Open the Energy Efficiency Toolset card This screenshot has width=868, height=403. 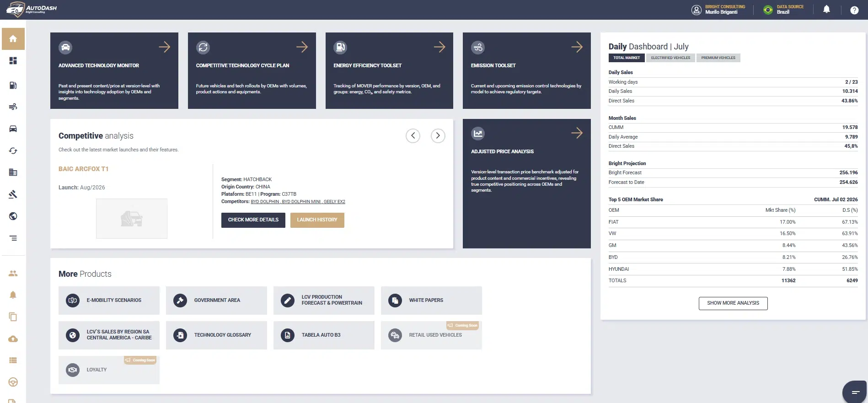389,70
